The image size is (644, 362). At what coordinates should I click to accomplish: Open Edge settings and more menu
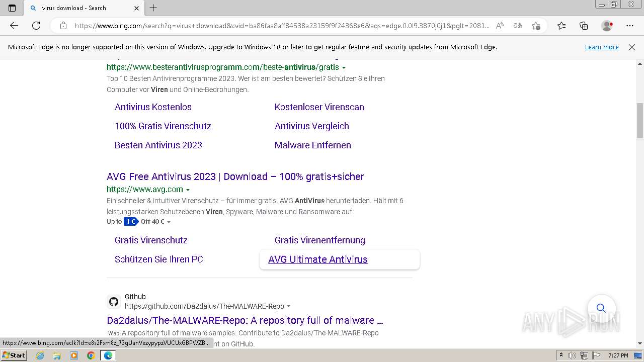click(630, 26)
